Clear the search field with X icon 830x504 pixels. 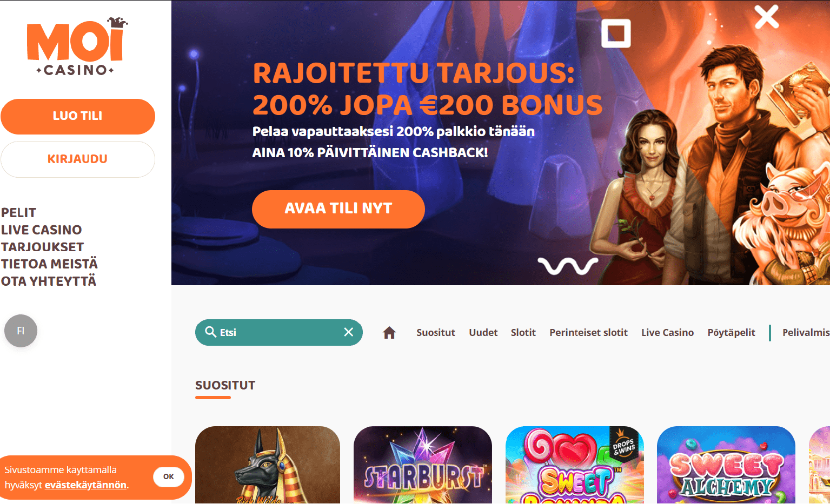coord(349,332)
